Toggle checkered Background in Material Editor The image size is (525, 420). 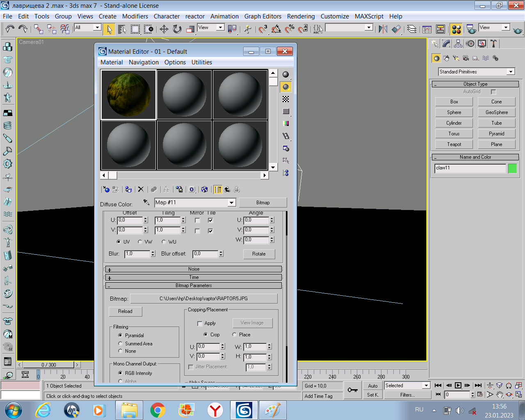click(286, 99)
